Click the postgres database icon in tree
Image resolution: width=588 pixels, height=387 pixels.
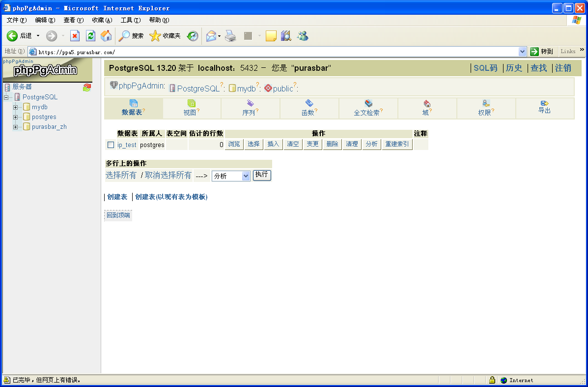(27, 117)
